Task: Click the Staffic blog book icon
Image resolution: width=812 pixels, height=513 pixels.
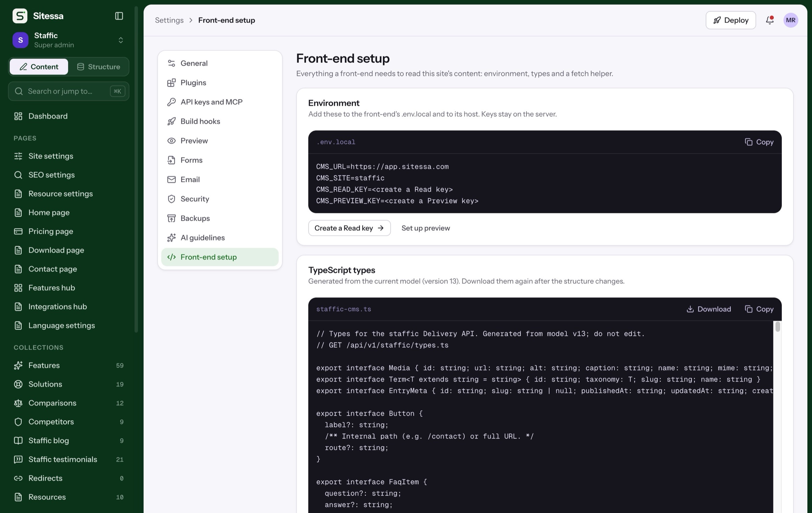Action: pyautogui.click(x=18, y=441)
